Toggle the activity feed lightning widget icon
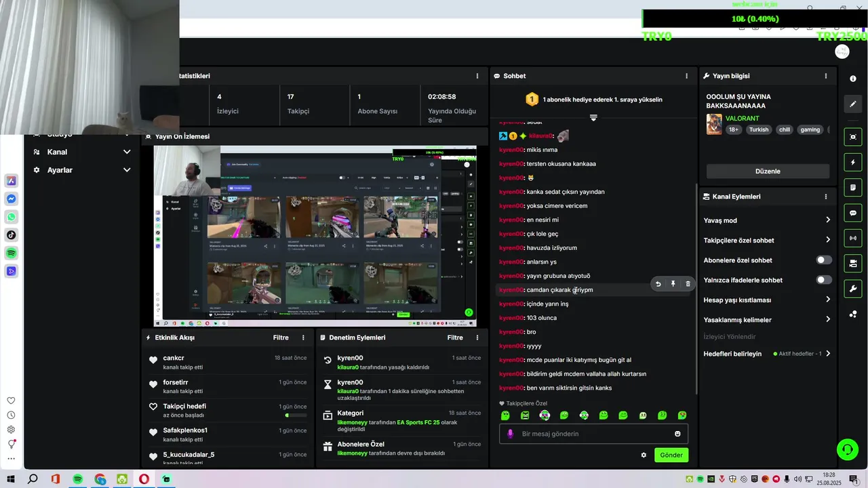The height and width of the screenshot is (488, 868). point(853,163)
